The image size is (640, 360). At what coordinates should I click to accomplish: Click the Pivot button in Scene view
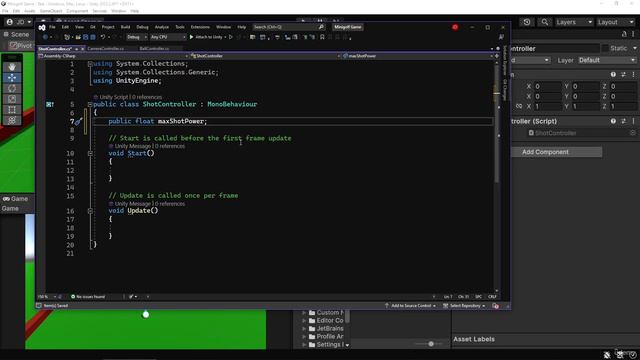point(20,45)
